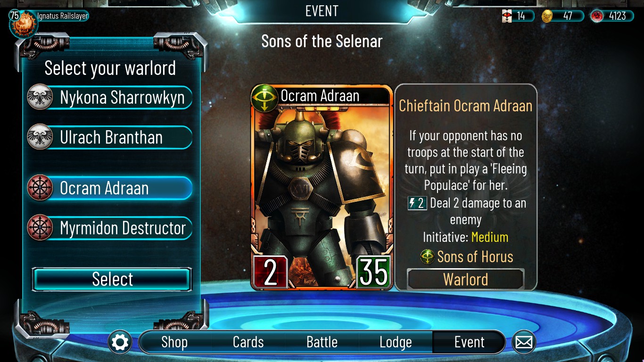The height and width of the screenshot is (362, 644).
Task: Click the energy cost 2 ability icon
Action: tap(417, 203)
